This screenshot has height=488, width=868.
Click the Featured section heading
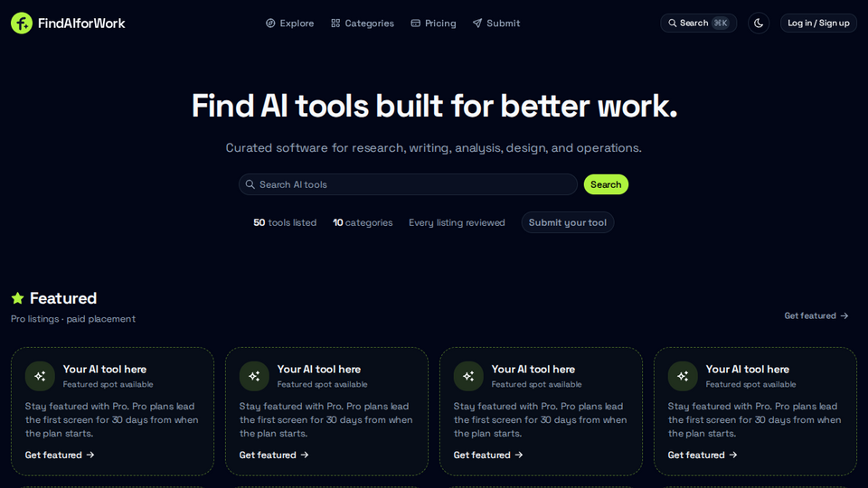(x=63, y=298)
